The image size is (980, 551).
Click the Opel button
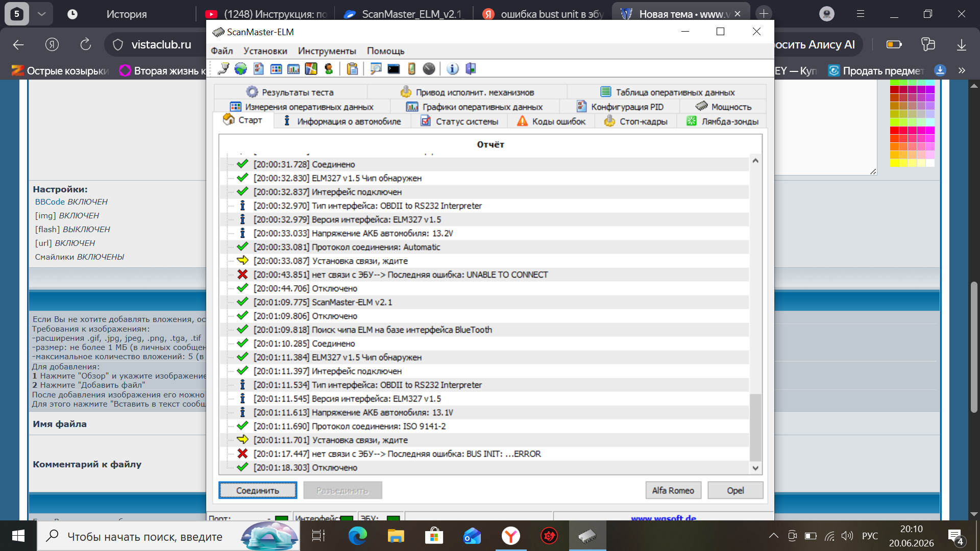click(736, 490)
